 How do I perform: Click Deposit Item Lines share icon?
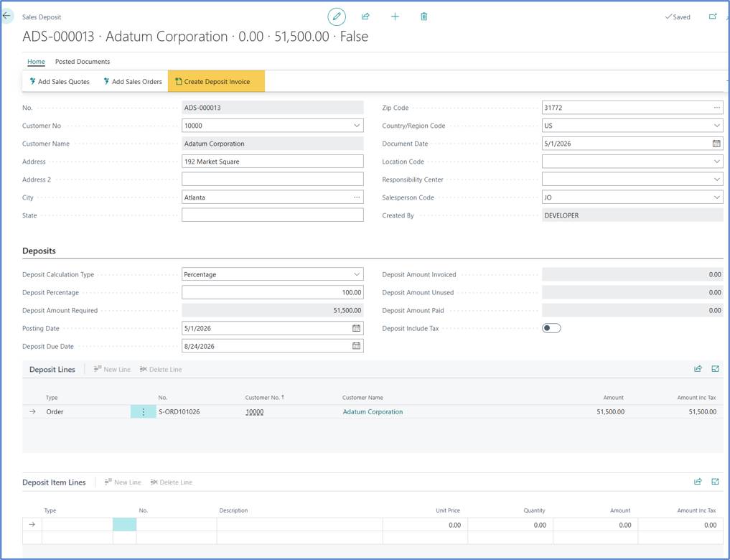click(x=698, y=482)
